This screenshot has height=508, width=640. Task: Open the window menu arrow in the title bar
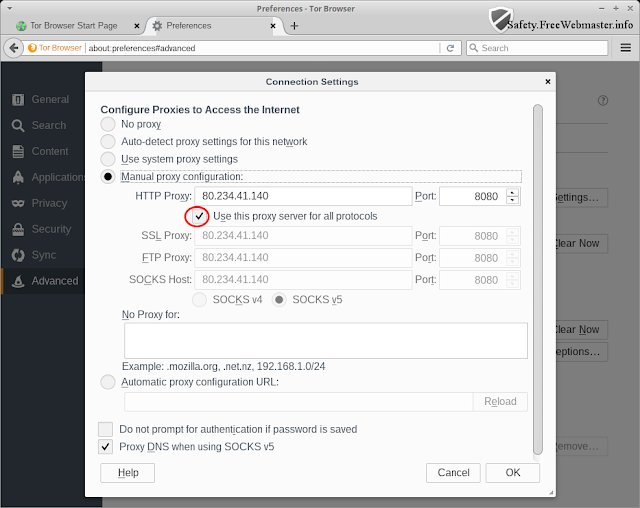9,8
